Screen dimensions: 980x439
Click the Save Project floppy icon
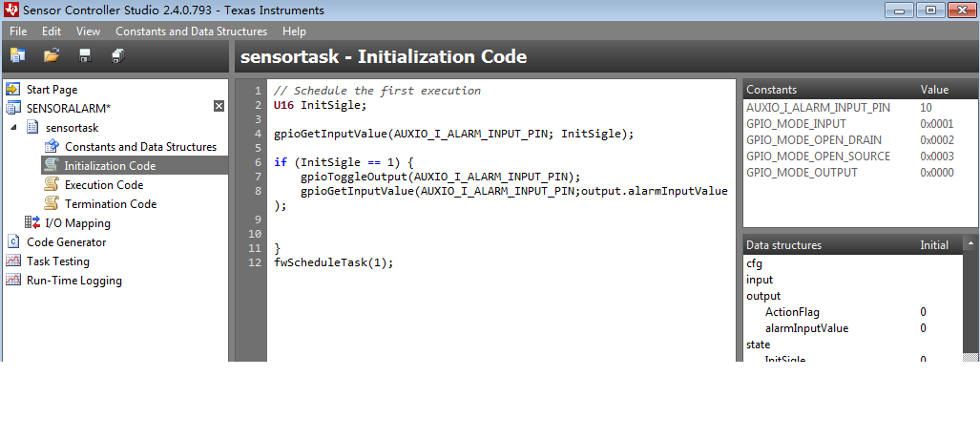click(x=85, y=56)
